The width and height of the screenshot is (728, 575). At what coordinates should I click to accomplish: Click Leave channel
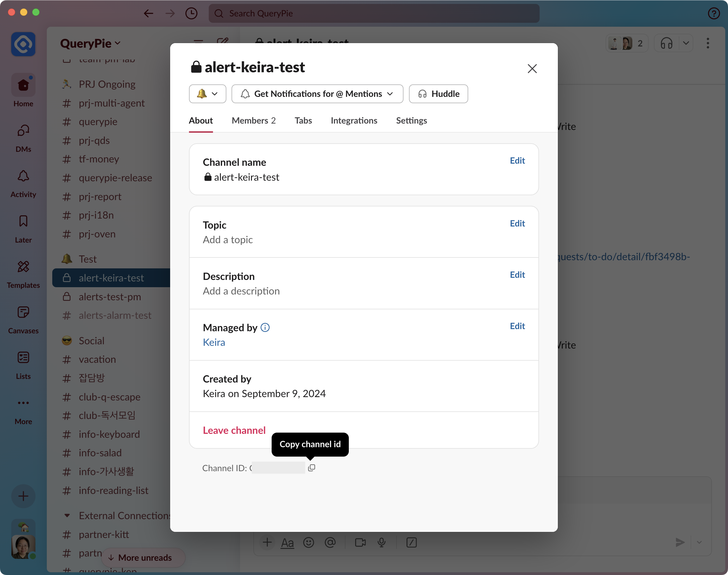[234, 430]
